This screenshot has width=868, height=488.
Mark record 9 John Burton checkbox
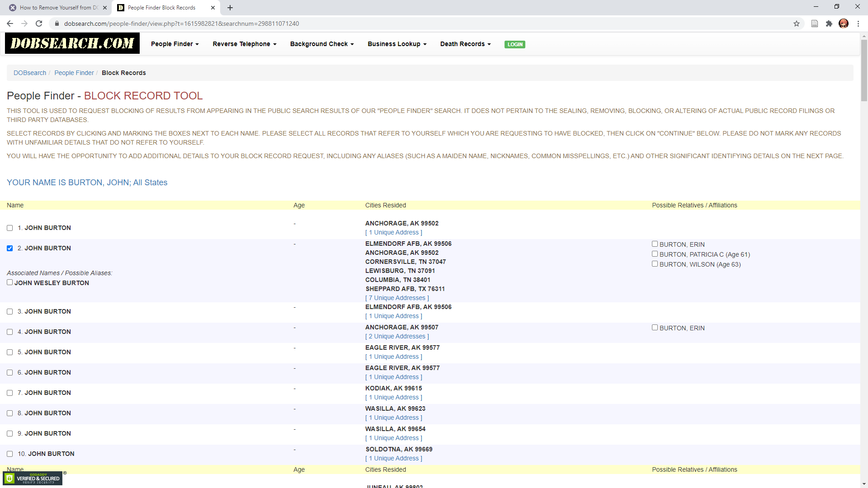click(9, 434)
